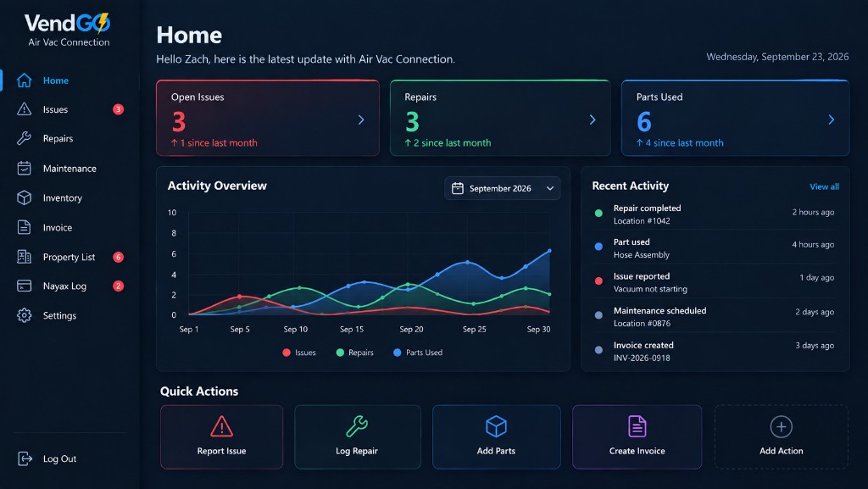Toggle Parts Used series in chart legend

click(418, 353)
